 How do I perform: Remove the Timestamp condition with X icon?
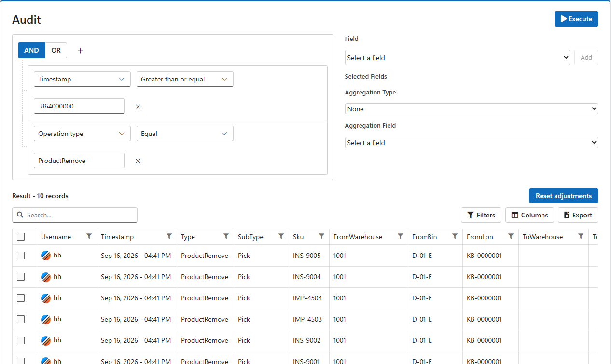138,107
